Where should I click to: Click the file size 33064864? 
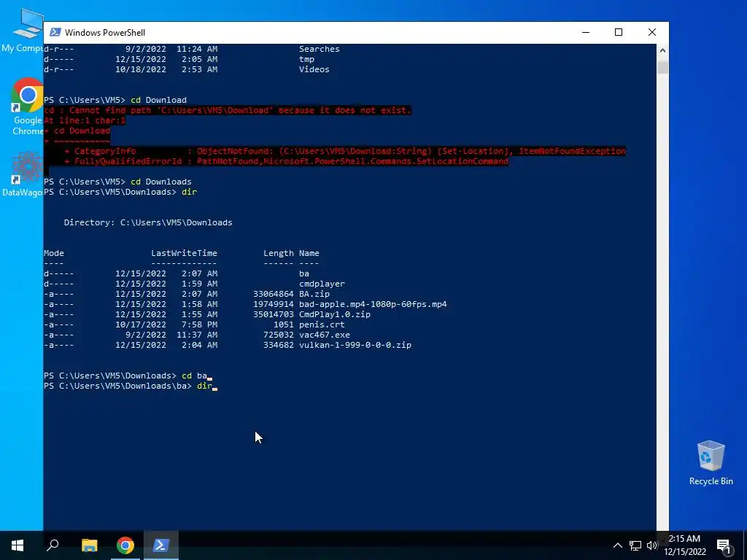click(x=274, y=294)
